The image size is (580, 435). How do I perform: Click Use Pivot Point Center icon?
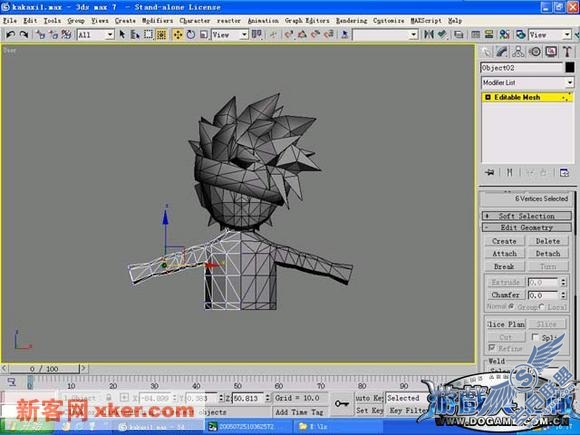(256, 35)
